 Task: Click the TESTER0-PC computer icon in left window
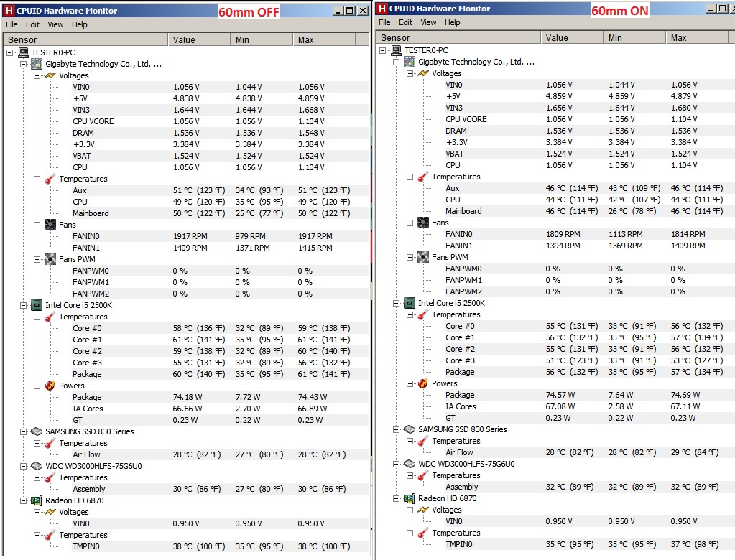23,52
